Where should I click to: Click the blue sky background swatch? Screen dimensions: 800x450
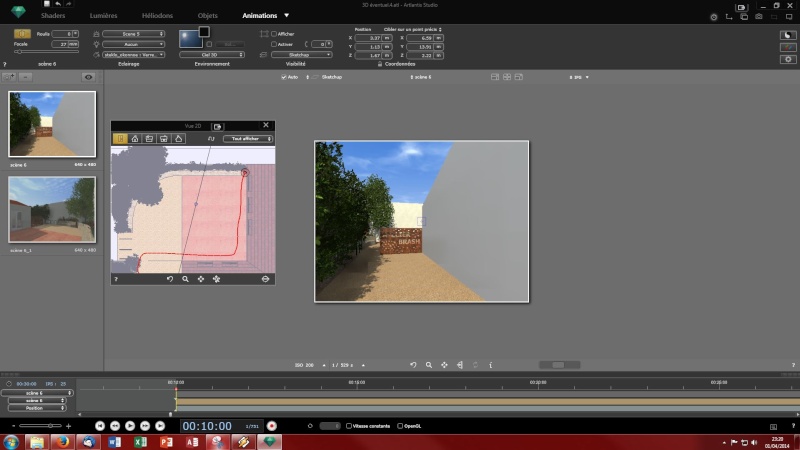(x=190, y=39)
